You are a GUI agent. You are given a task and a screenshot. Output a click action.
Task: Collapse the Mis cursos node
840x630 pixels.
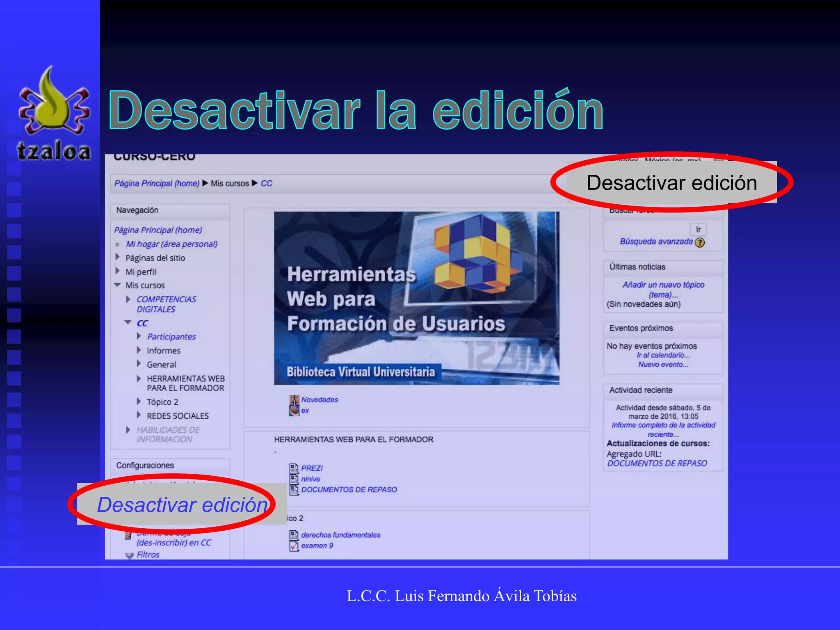117,285
